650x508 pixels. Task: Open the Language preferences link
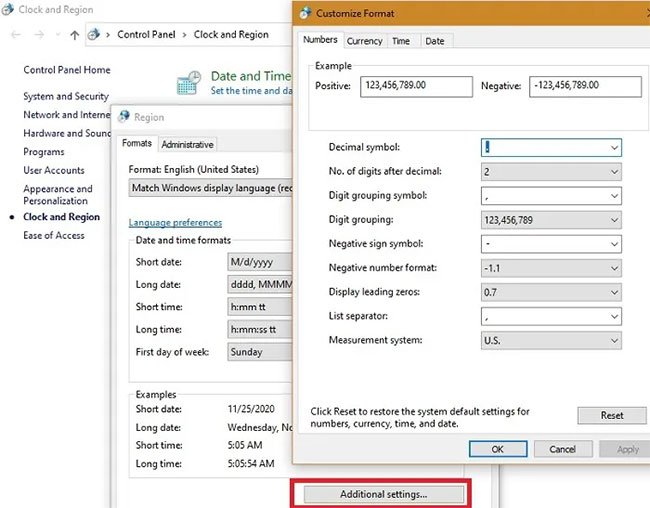[x=175, y=223]
